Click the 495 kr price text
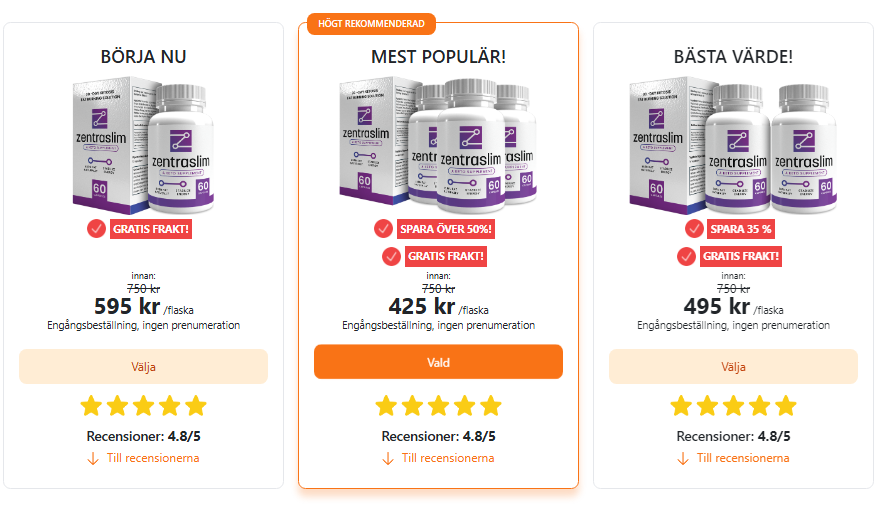This screenshot has height=507, width=878. coord(716,306)
